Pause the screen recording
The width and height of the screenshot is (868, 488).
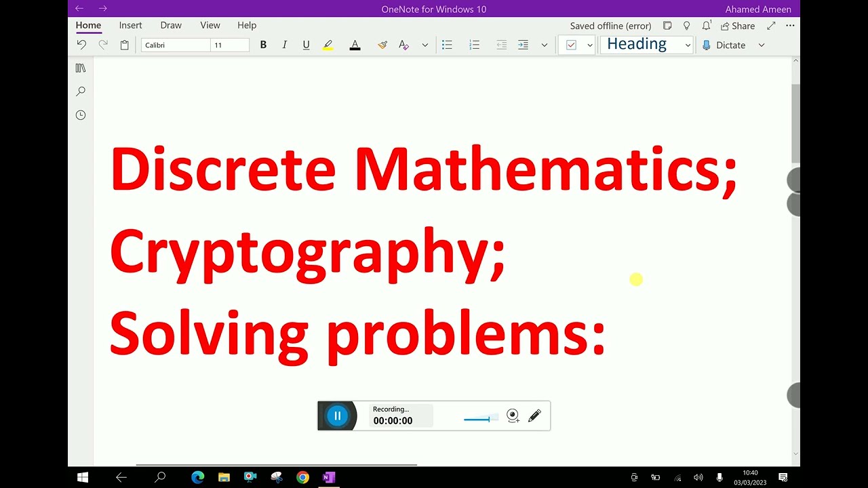coord(337,415)
